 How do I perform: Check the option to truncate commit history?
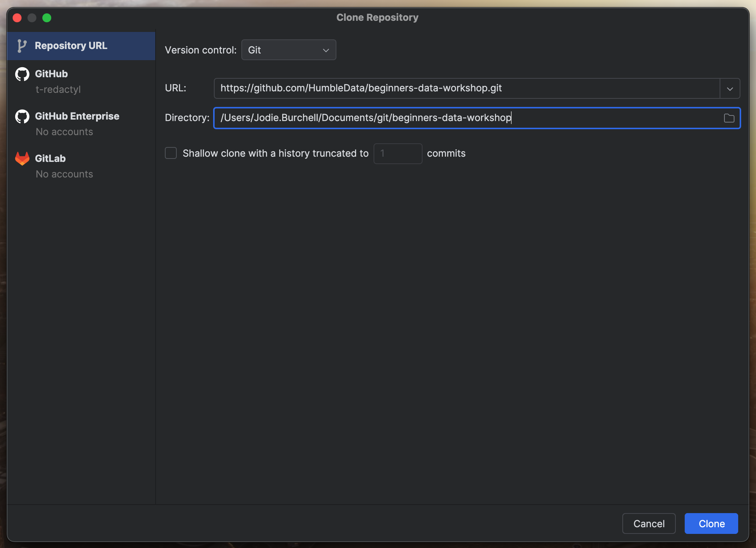click(x=170, y=153)
